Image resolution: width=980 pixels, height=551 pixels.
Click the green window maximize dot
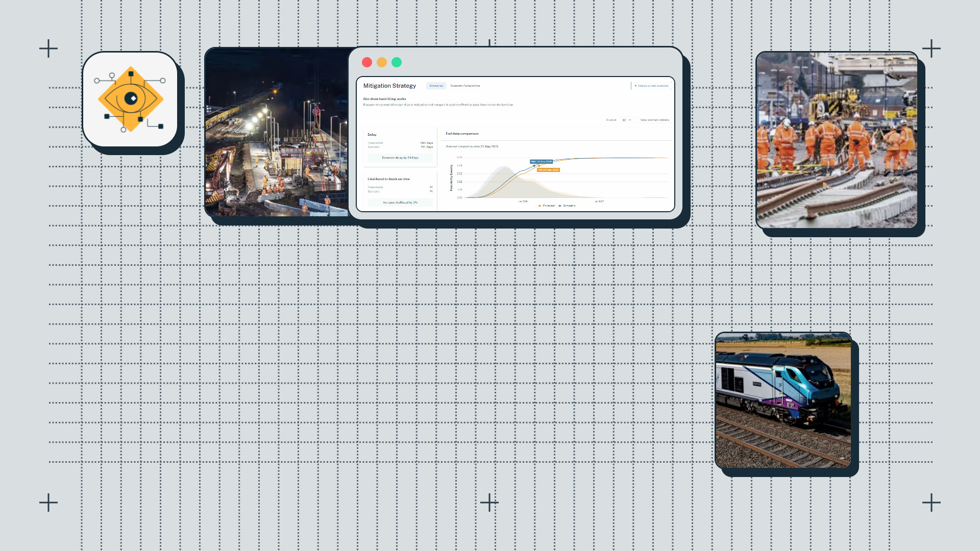(397, 62)
